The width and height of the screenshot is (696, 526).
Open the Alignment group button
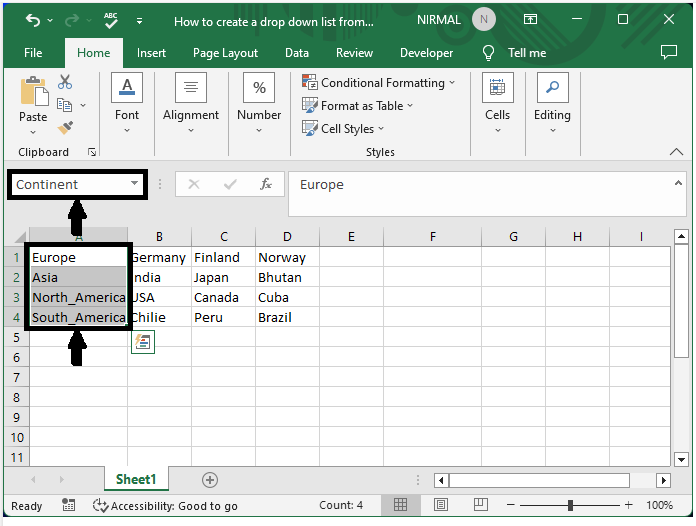[191, 103]
